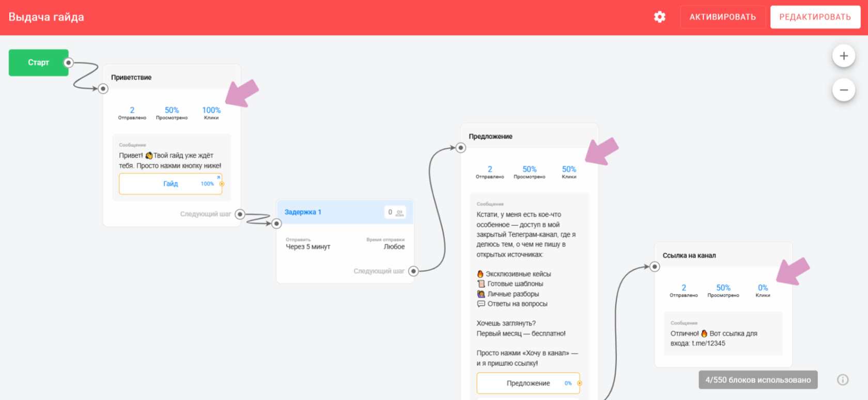
Task: Click Следующий шаг label in Приветствие
Action: coord(206,214)
